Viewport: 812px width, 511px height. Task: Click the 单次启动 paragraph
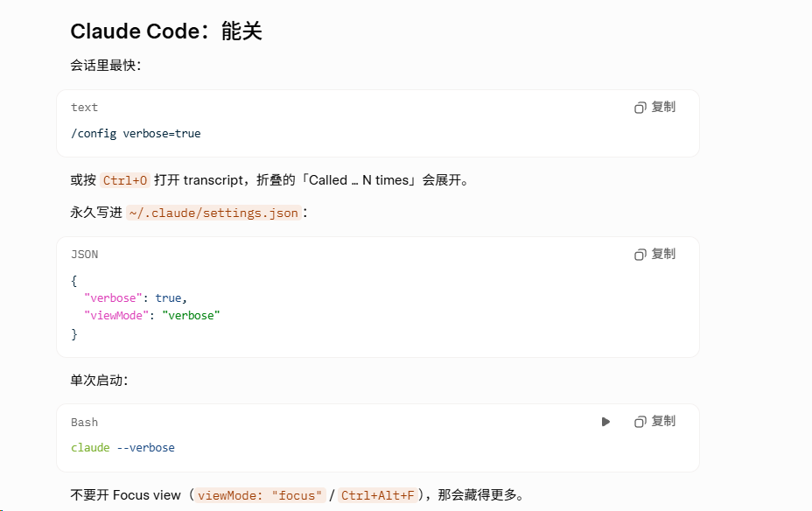click(x=99, y=381)
